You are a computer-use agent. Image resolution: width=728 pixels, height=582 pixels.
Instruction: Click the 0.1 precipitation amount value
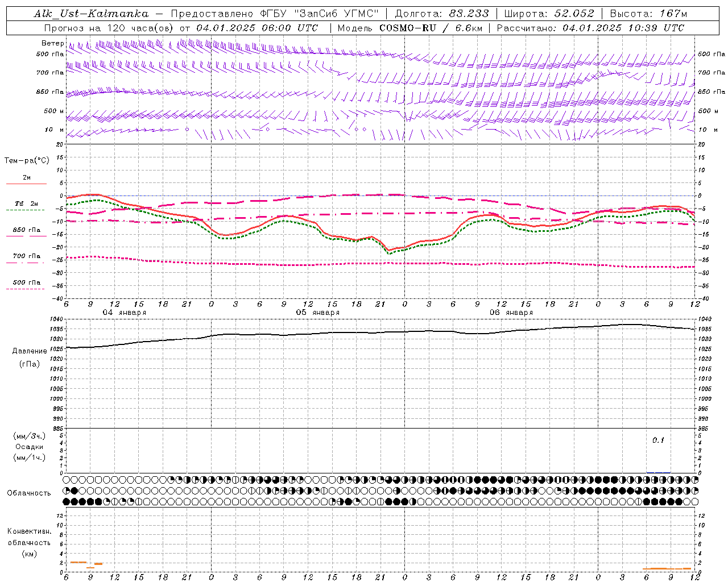[658, 440]
